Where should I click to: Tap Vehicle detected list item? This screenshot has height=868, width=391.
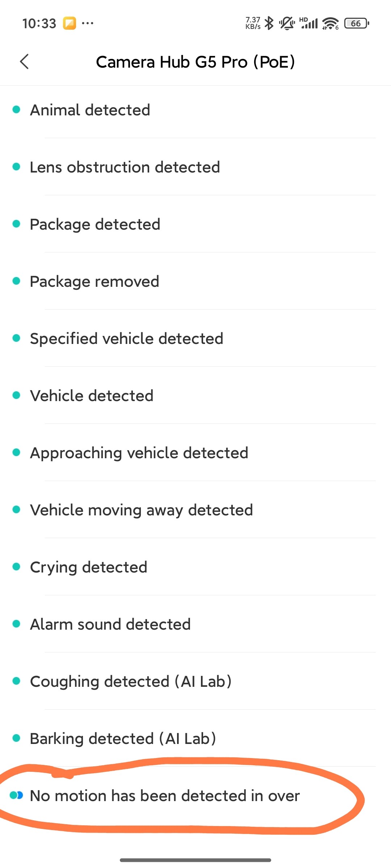[x=92, y=396]
